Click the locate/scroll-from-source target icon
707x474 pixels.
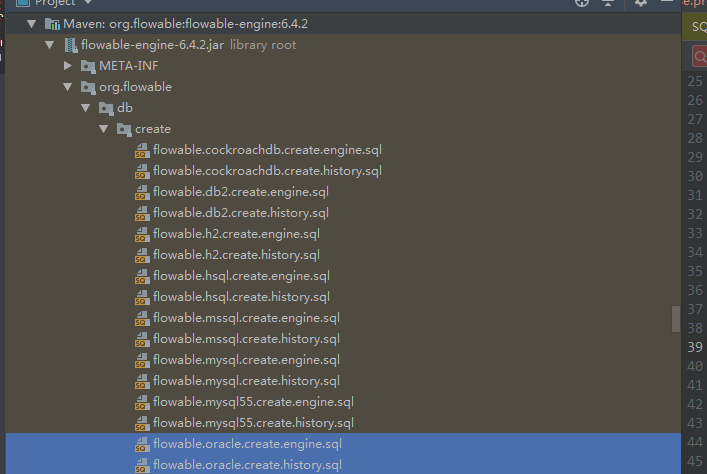coord(582,3)
